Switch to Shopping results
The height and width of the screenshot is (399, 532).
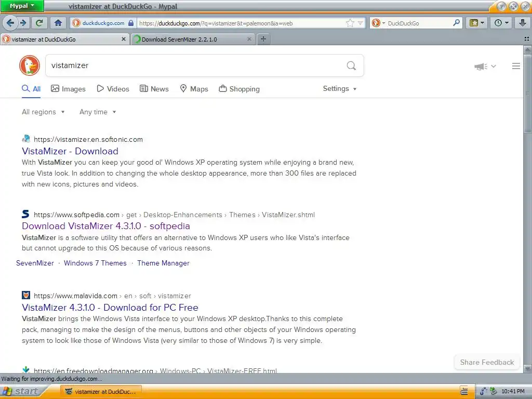coord(239,89)
